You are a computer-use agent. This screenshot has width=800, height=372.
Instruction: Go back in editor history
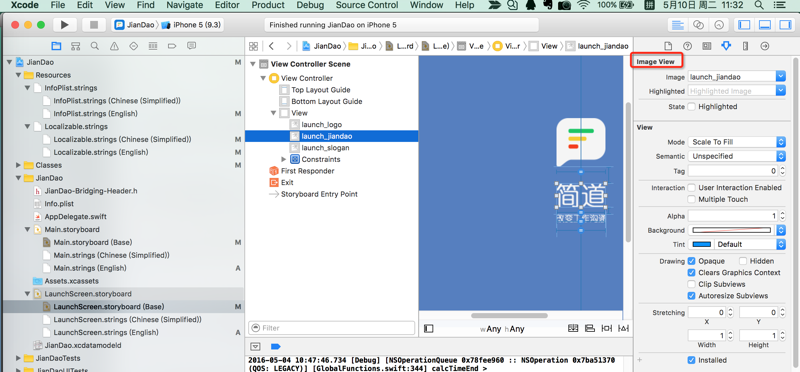(x=271, y=46)
